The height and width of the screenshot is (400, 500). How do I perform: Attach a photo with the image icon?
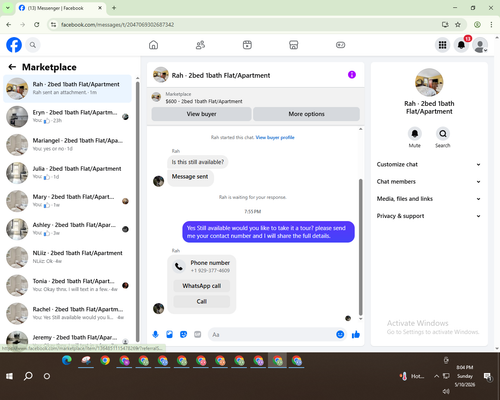click(169, 334)
